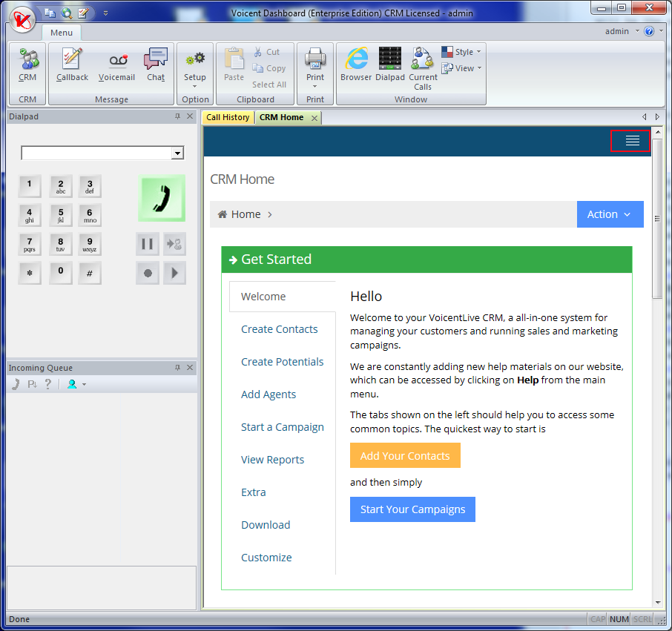Click the Incoming Queue park icon
This screenshot has height=631, width=672.
tap(32, 384)
